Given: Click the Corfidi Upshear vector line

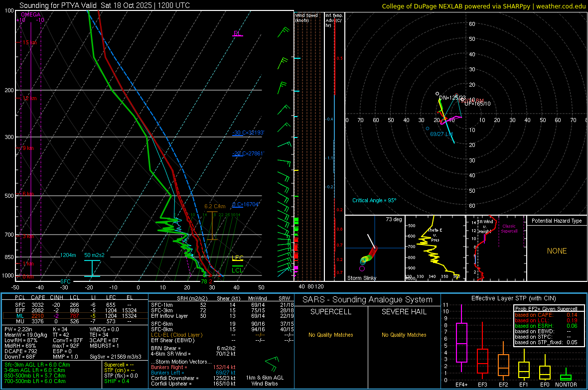Looking at the screenshot, I should 193,384.
